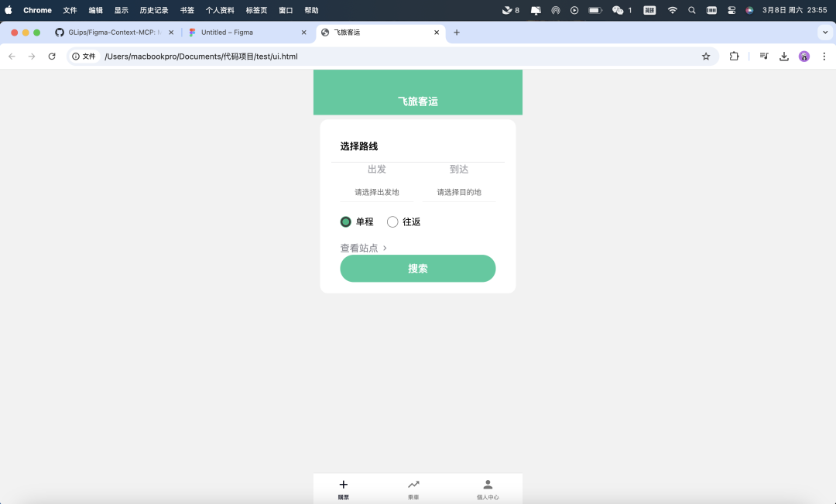The height and width of the screenshot is (504, 836).
Task: Open Spotlight search from the menu bar
Action: pyautogui.click(x=691, y=10)
